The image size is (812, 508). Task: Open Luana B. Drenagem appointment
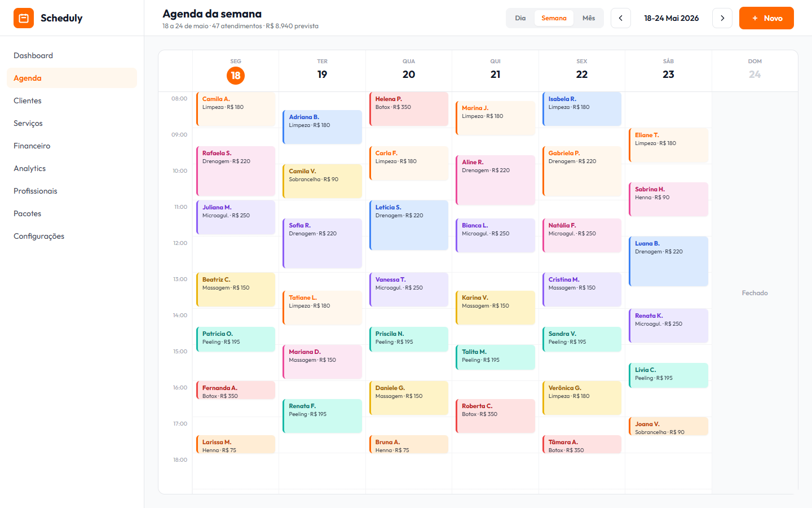coord(668,261)
